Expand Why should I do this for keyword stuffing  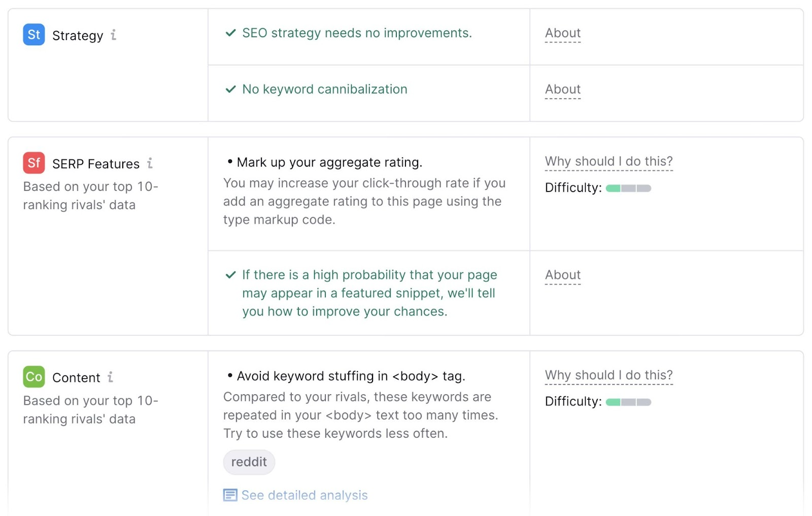tap(608, 375)
